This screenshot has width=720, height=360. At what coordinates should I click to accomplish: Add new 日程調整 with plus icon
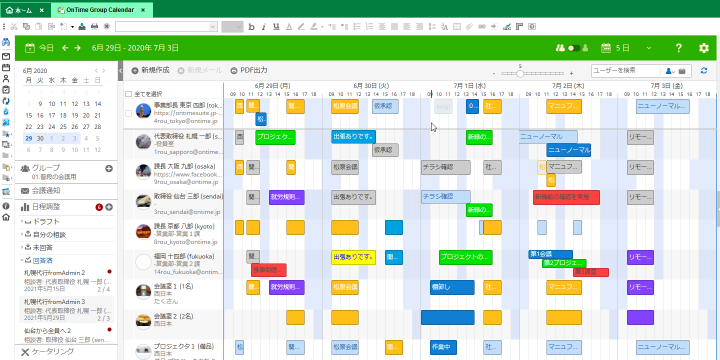(109, 207)
